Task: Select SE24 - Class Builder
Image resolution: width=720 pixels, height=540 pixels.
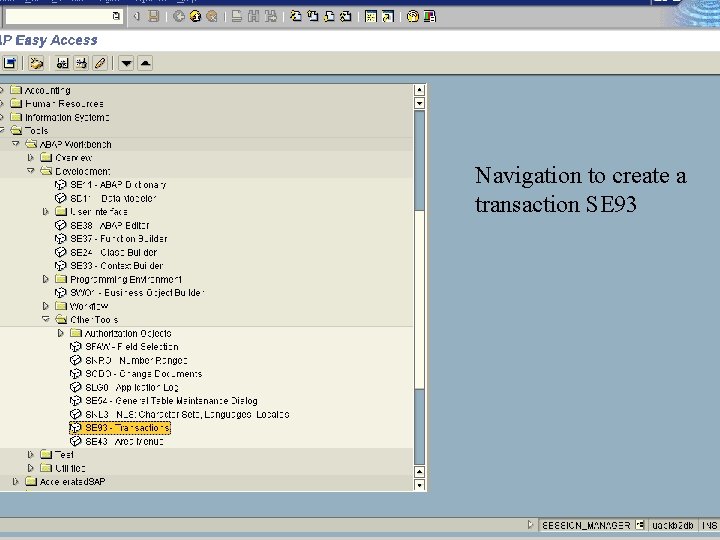Action: [113, 253]
